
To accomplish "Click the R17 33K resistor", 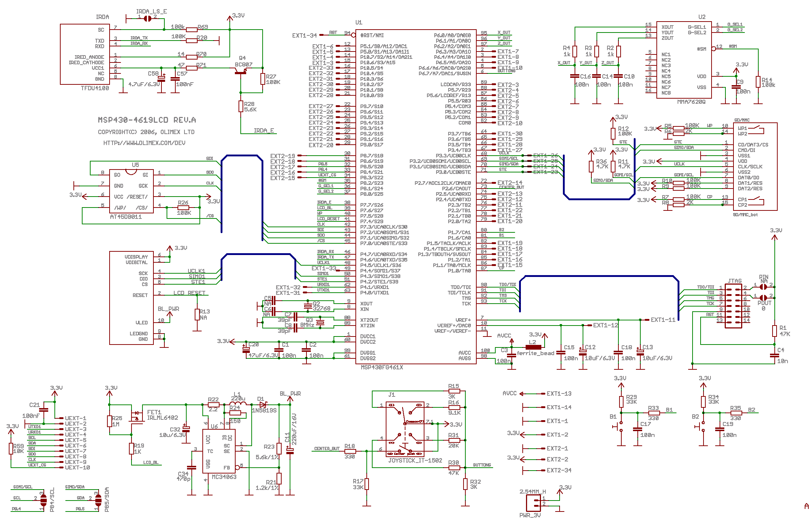I will click(x=367, y=484).
